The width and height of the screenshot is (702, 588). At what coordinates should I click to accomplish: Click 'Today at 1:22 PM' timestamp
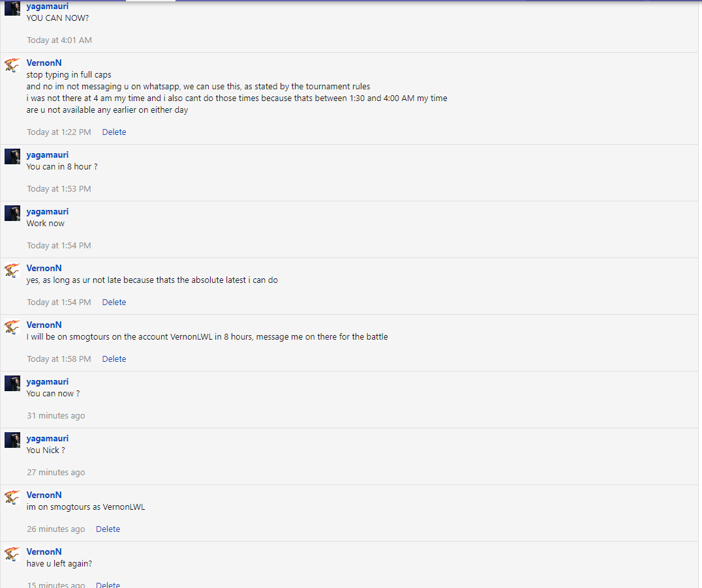[59, 132]
